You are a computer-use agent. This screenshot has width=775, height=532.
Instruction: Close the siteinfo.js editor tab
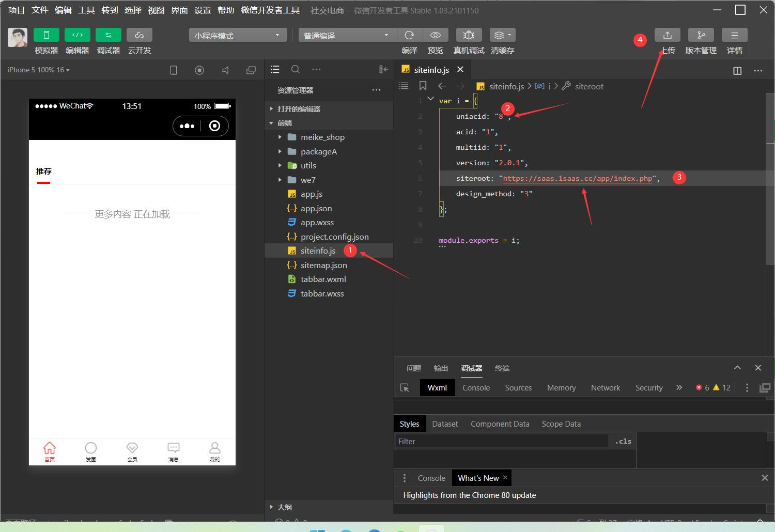click(x=460, y=69)
